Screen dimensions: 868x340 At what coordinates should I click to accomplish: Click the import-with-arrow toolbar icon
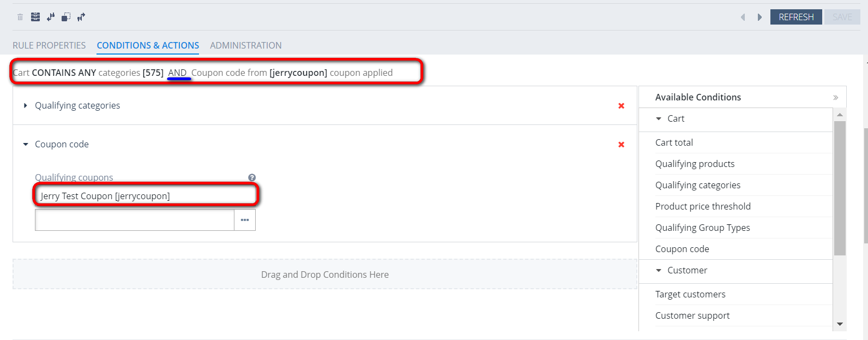51,17
